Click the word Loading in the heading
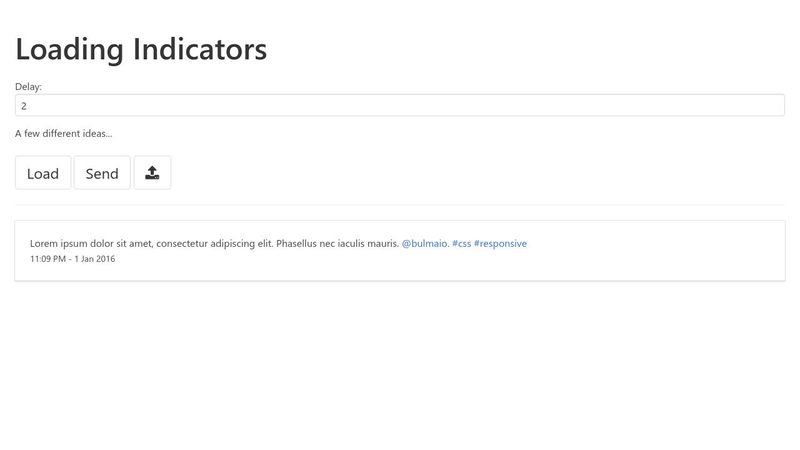 click(69, 50)
